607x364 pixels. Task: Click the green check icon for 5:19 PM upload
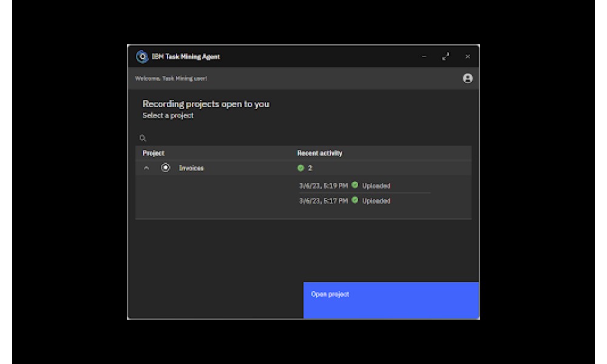coord(355,185)
